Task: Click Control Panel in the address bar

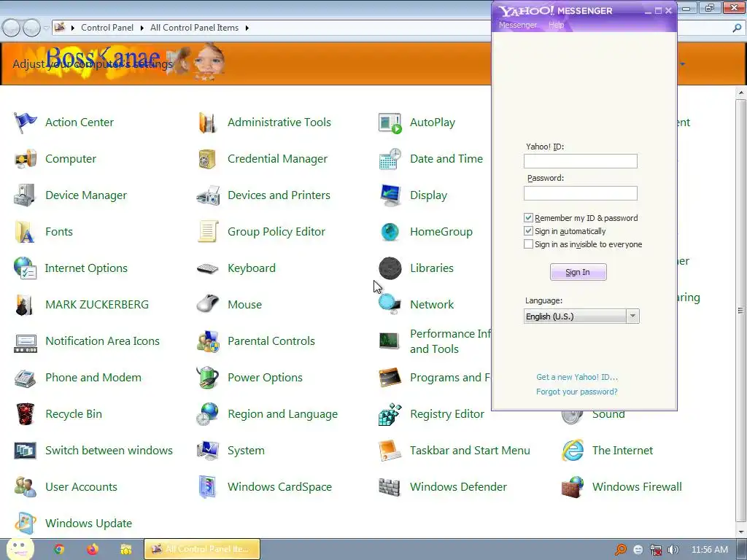Action: (x=107, y=28)
